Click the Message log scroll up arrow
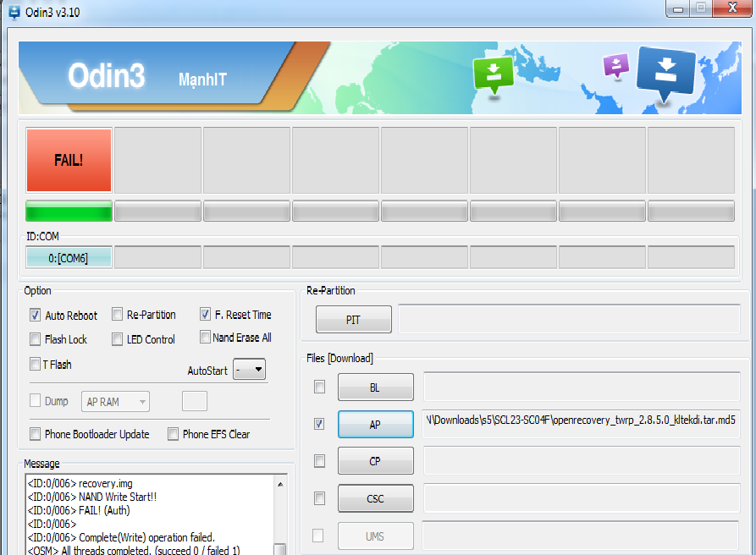Viewport: 756px width, 555px height. (280, 484)
